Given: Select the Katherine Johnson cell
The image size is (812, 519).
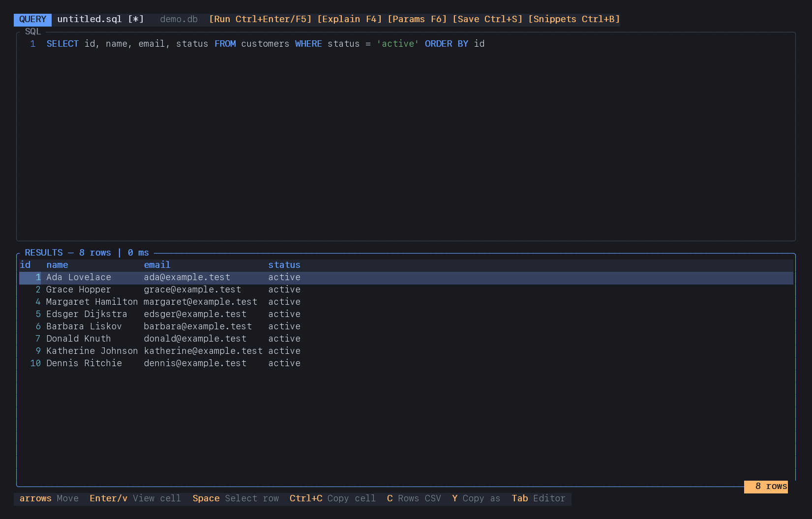Looking at the screenshot, I should pyautogui.click(x=92, y=351).
